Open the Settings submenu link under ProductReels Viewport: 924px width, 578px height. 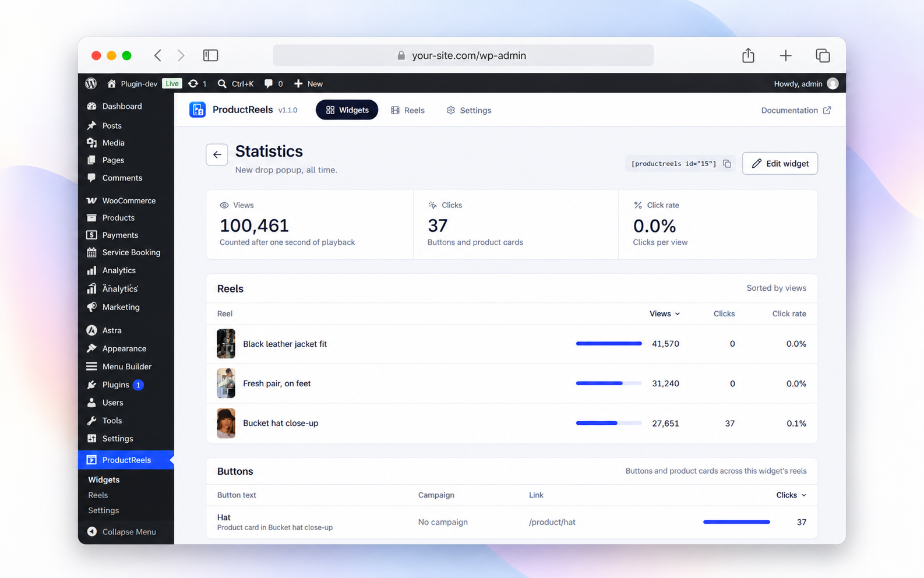104,510
